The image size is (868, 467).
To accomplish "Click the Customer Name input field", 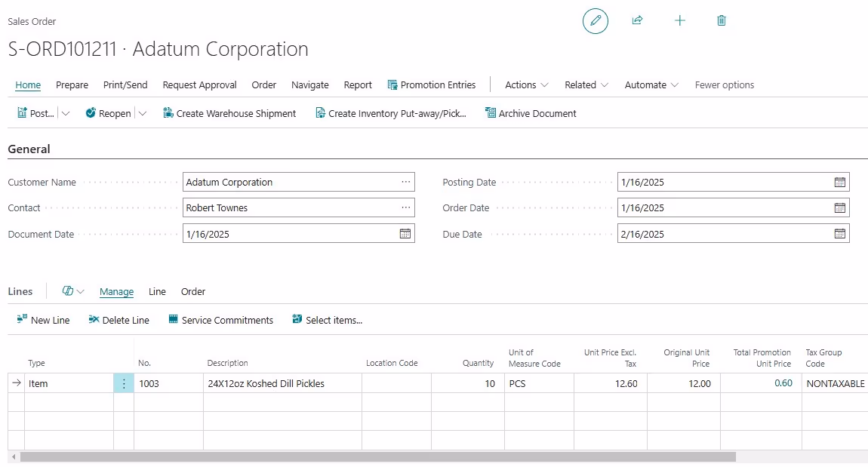I will [298, 182].
